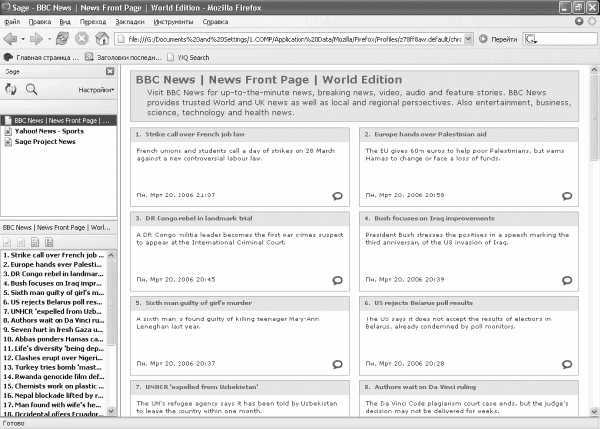Viewport: 600px width, 429px height.
Task: Click comment bubble on Strike call story
Action: (337, 195)
